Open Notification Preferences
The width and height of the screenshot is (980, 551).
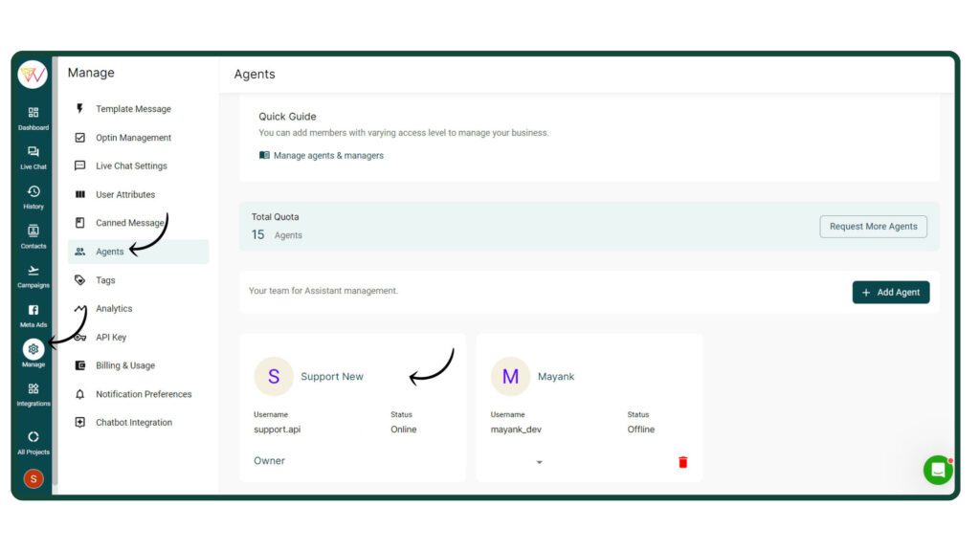click(x=144, y=394)
